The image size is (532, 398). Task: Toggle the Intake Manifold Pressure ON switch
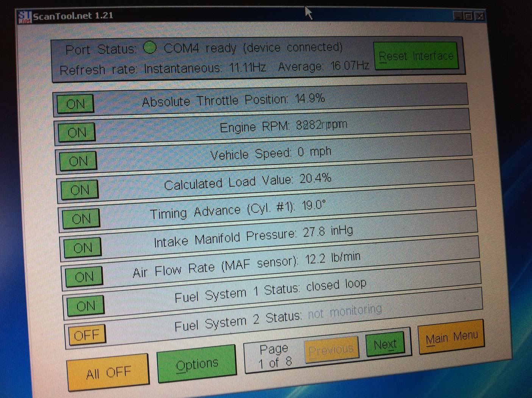click(83, 248)
